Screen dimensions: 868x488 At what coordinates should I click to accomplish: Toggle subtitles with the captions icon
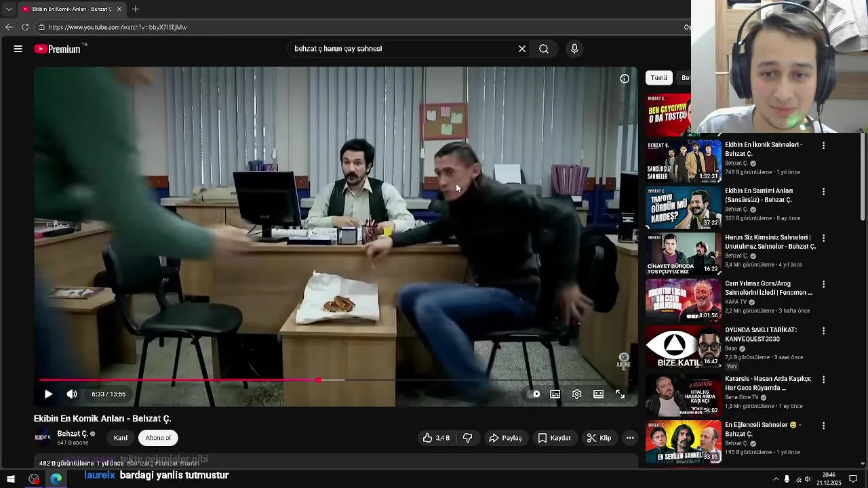tap(555, 394)
